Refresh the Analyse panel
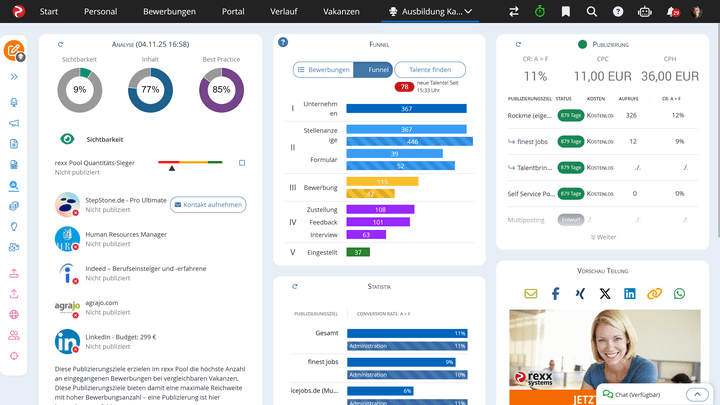This screenshot has width=720, height=405. (x=61, y=45)
